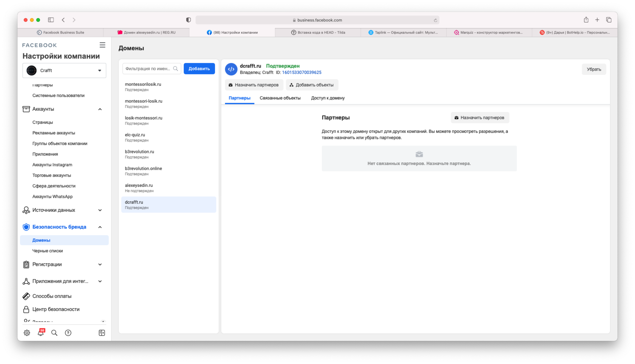Open the Crafft company dropdown
This screenshot has width=635, height=364.
pyautogui.click(x=64, y=70)
